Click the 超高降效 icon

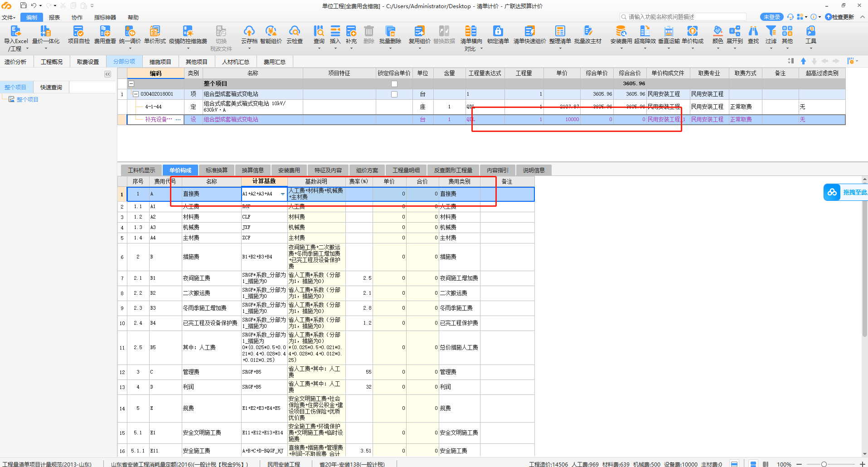click(x=645, y=31)
